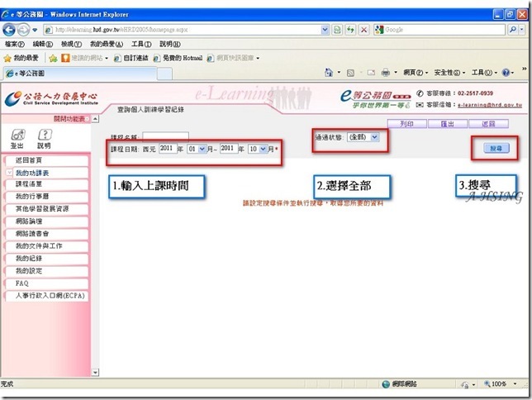The height and width of the screenshot is (400, 532).
Task: Click the browser Forward arrow button
Action: coord(23,30)
